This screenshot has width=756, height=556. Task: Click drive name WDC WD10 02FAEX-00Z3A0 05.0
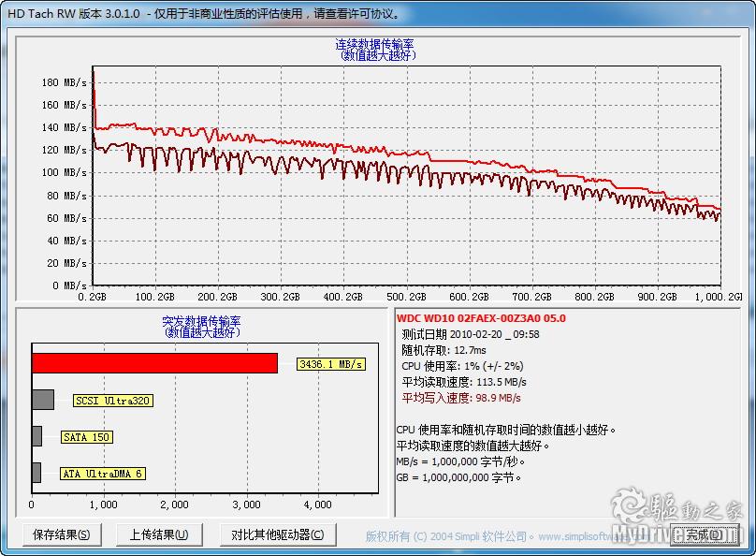tap(481, 318)
